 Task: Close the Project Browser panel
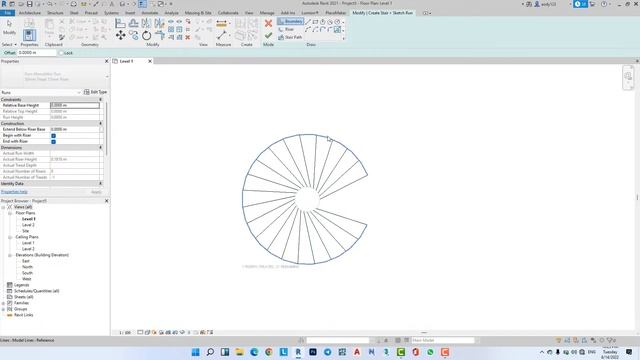point(107,201)
